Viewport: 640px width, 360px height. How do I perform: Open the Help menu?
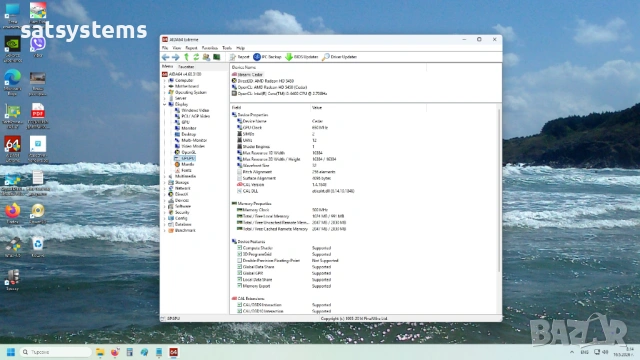click(240, 48)
